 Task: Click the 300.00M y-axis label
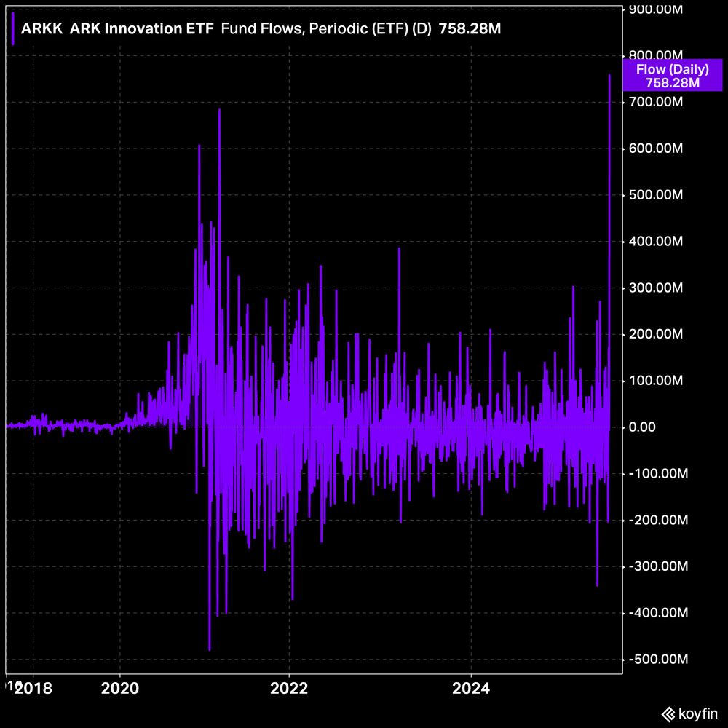656,288
